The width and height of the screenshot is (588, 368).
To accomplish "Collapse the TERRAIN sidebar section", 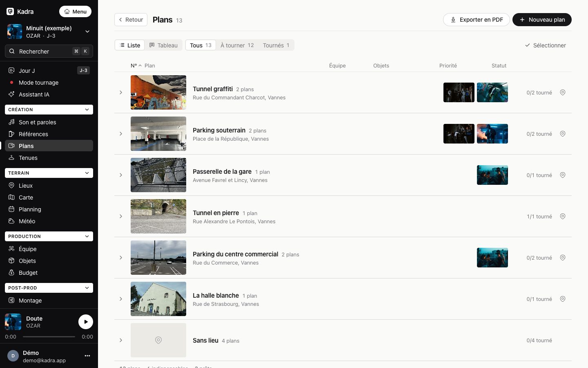I will 49,173.
